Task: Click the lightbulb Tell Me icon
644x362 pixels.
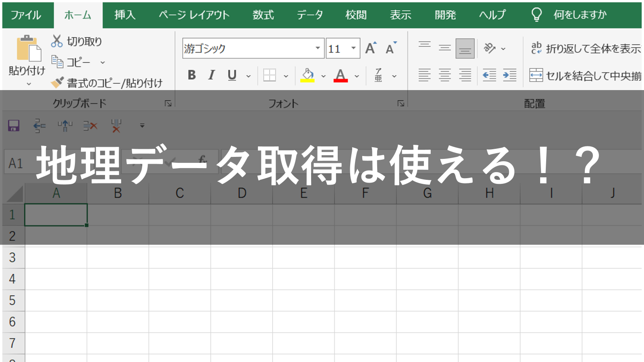Action: click(536, 15)
